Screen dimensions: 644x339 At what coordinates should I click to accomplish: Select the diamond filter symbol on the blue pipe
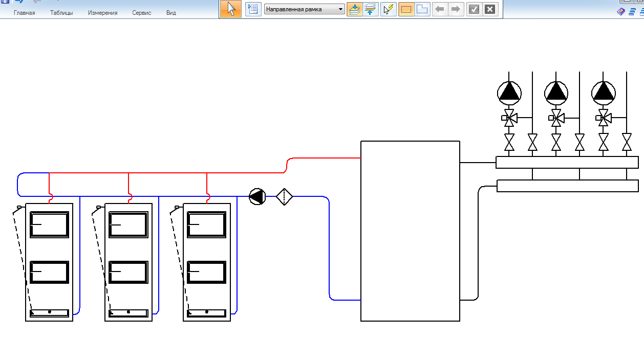[284, 196]
